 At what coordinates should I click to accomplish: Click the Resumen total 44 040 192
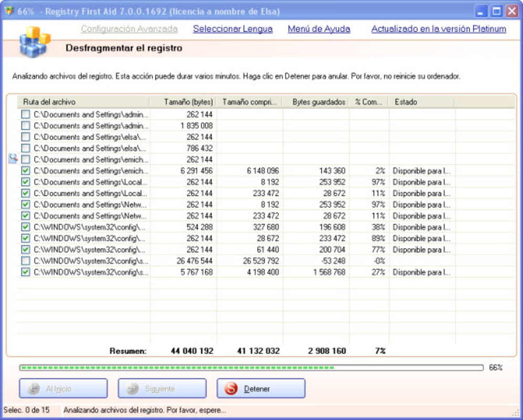point(192,351)
